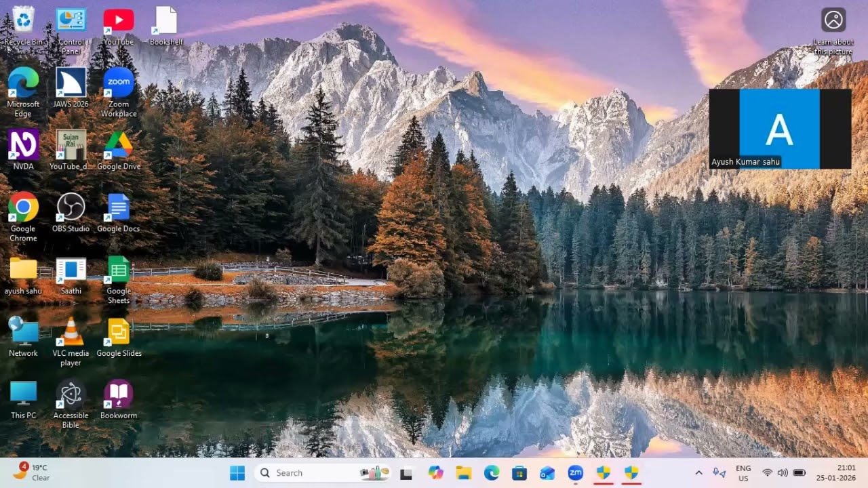This screenshot has height=488, width=868.
Task: Select the Zoom Workplace desktop icon
Action: pyautogui.click(x=119, y=93)
